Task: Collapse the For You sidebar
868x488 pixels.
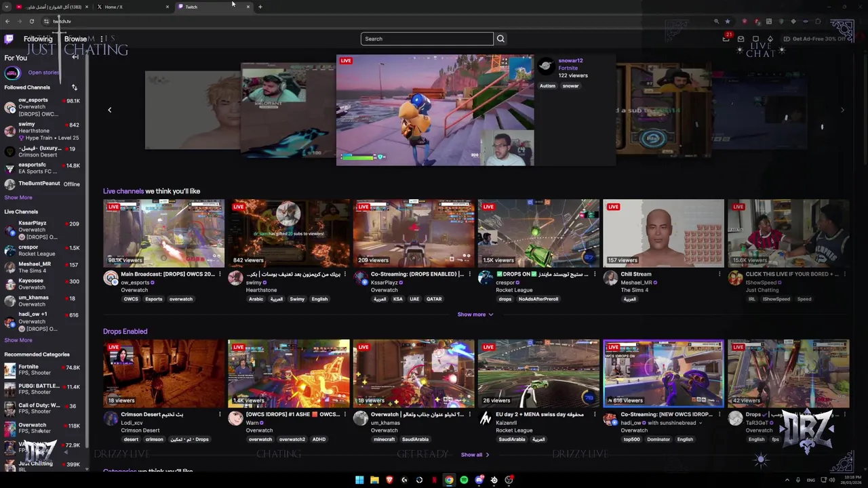Action: 75,58
